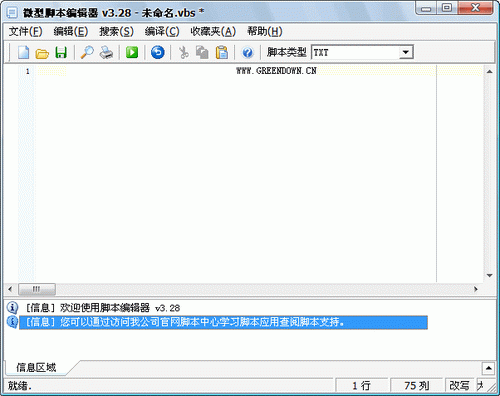500x396 pixels.
Task: Paste using the clipboard icon
Action: [x=222, y=52]
